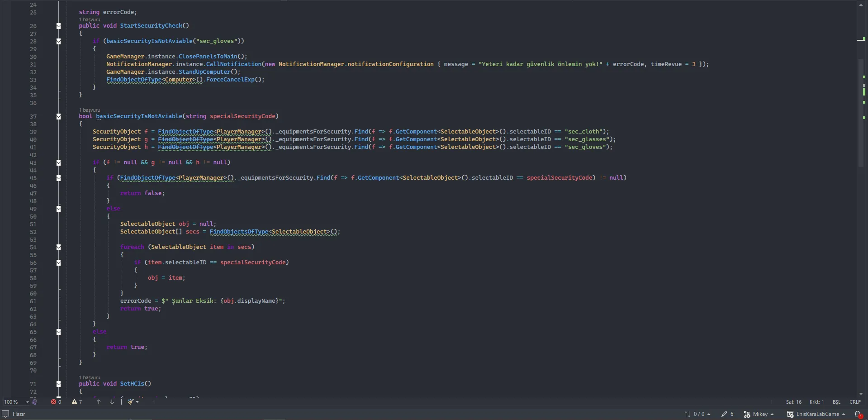Image resolution: width=868 pixels, height=420 pixels.
Task: Click FindObjectsOfType on line 52
Action: pyautogui.click(x=239, y=232)
